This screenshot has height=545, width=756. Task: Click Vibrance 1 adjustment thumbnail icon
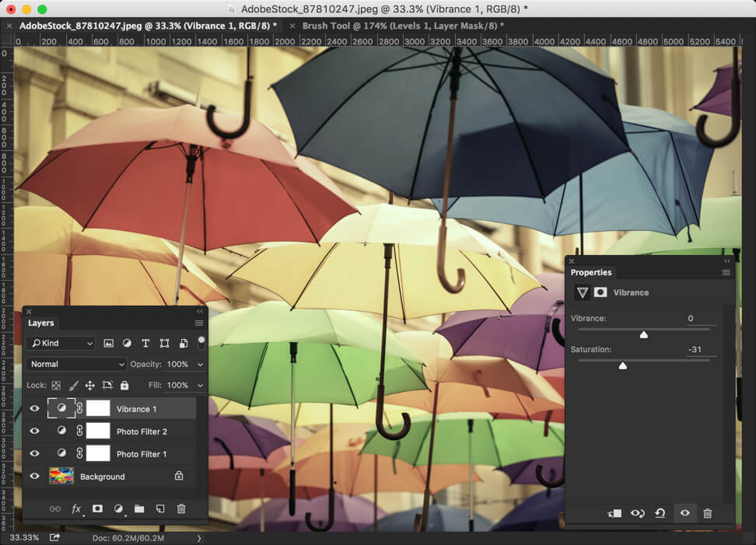61,408
